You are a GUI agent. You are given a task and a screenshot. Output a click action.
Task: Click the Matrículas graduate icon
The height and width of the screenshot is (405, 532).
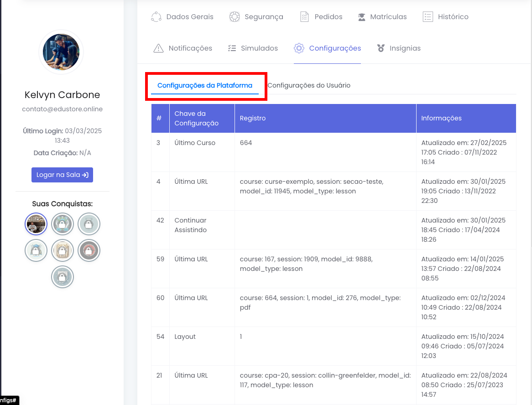tap(362, 17)
